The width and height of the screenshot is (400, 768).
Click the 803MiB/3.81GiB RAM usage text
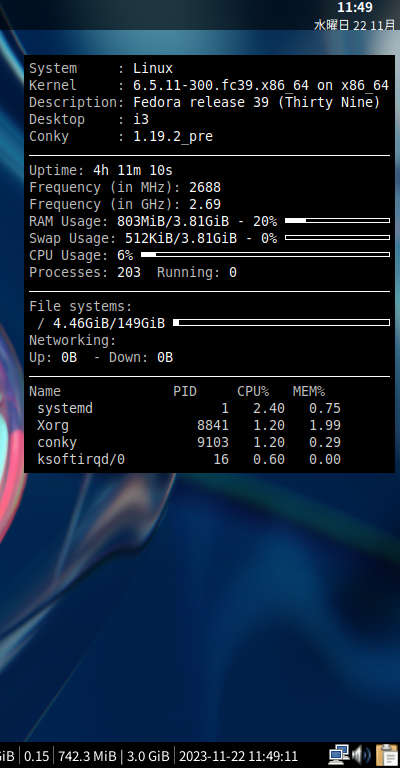[x=173, y=221]
